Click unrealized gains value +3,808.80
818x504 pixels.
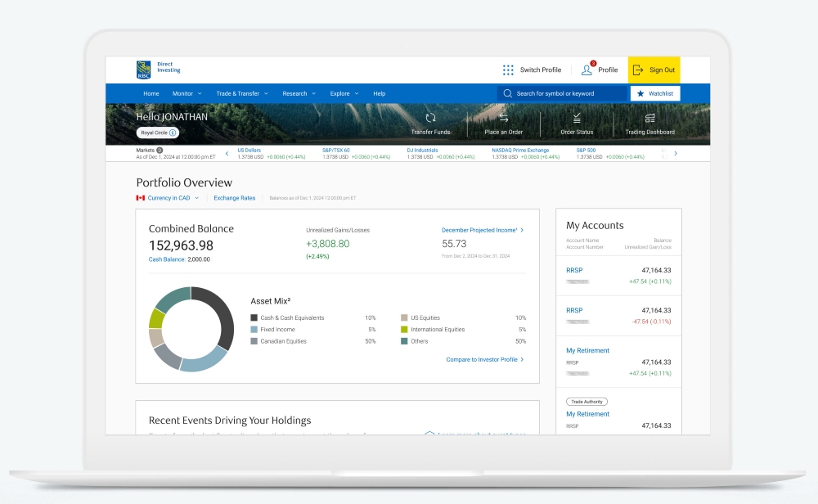(x=328, y=244)
